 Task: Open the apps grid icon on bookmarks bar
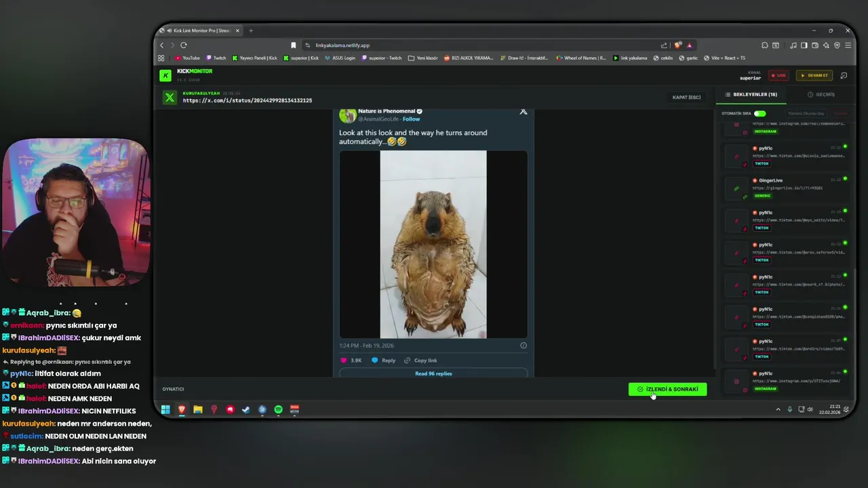161,58
